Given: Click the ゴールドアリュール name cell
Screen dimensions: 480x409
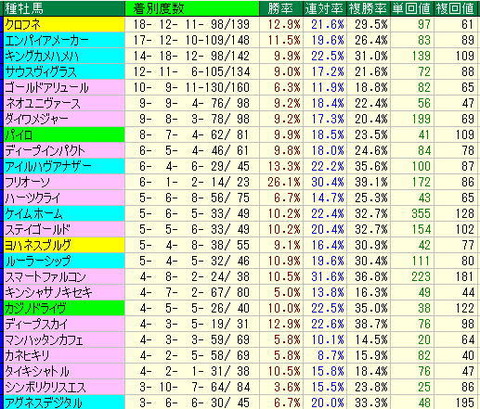Looking at the screenshot, I should click(64, 88).
